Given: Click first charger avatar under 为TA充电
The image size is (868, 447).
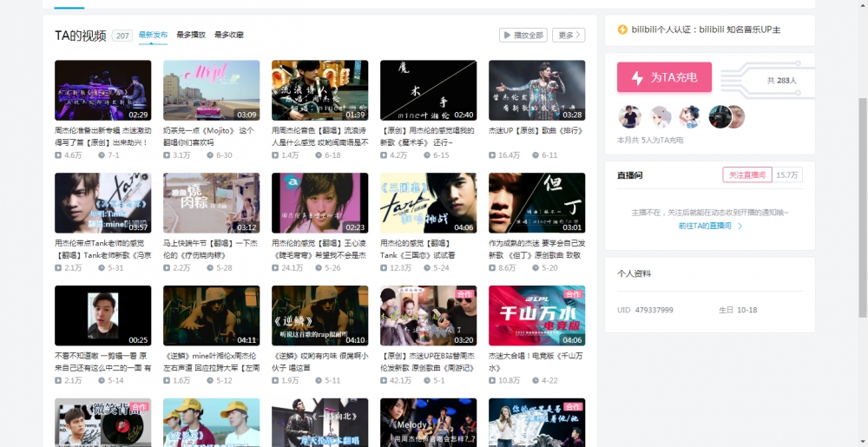Looking at the screenshot, I should click(x=629, y=116).
